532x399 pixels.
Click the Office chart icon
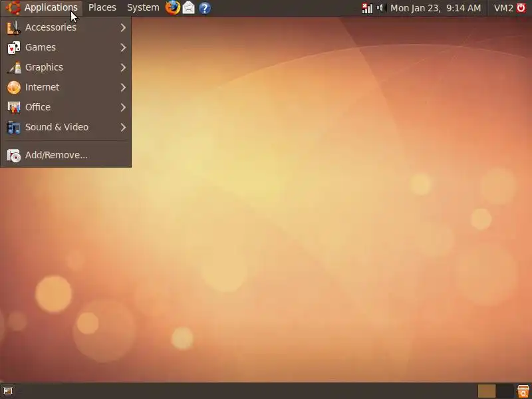coord(13,108)
